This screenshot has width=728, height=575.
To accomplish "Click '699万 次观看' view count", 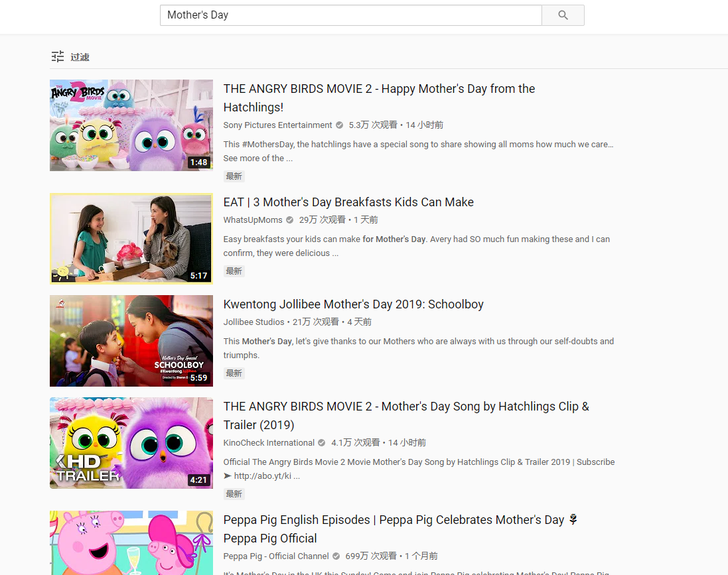I will (371, 556).
